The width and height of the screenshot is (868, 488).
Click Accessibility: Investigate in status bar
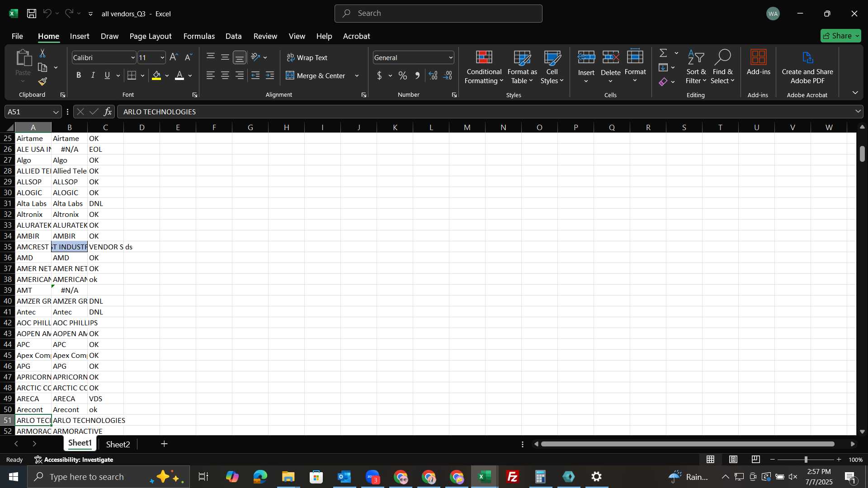(74, 460)
